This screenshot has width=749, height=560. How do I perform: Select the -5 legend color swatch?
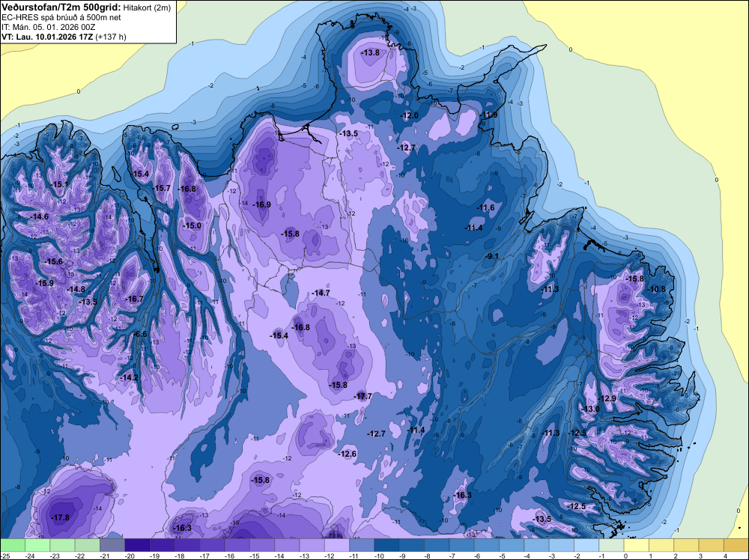pos(512,545)
